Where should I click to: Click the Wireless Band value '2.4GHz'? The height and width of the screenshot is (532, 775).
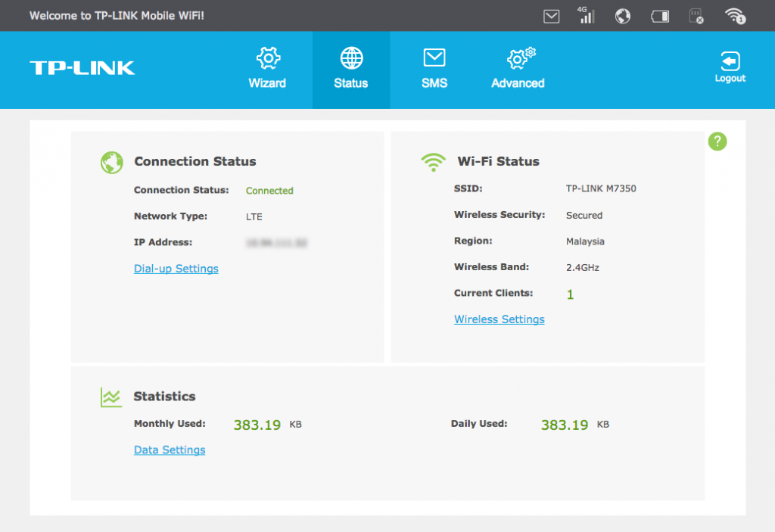click(x=583, y=268)
